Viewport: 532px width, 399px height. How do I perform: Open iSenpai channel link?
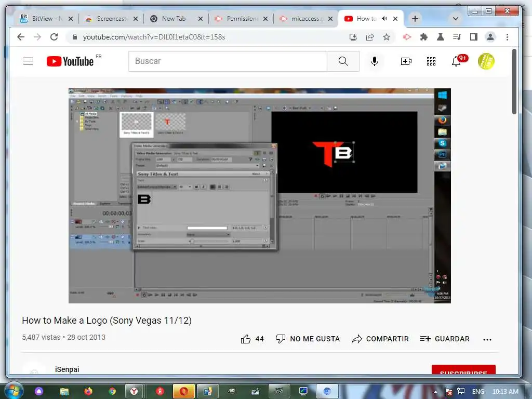point(67,369)
